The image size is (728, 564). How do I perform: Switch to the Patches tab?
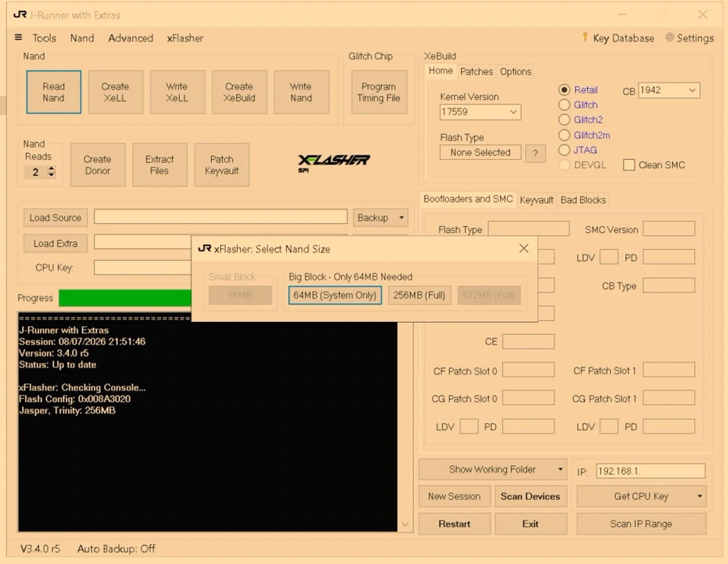(x=476, y=71)
